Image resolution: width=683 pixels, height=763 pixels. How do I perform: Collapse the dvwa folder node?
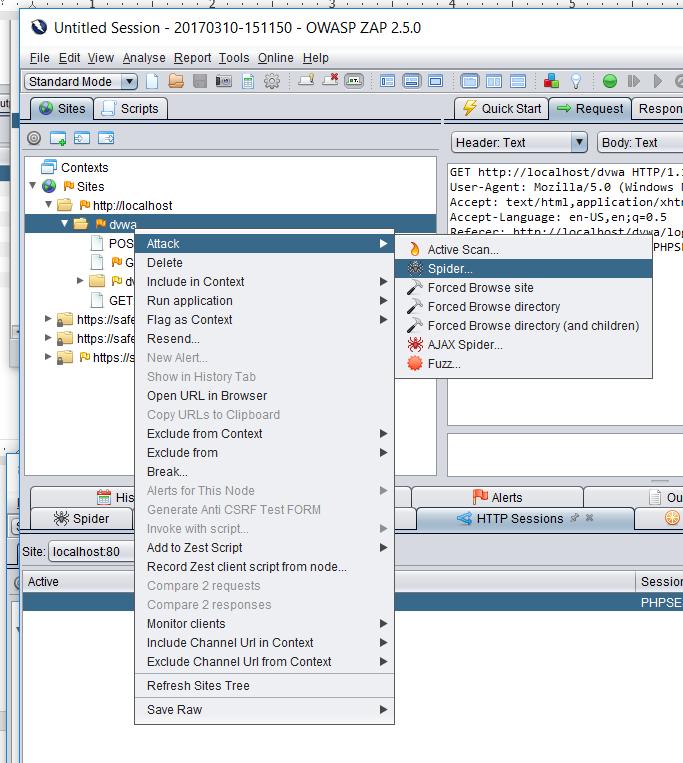click(x=65, y=223)
